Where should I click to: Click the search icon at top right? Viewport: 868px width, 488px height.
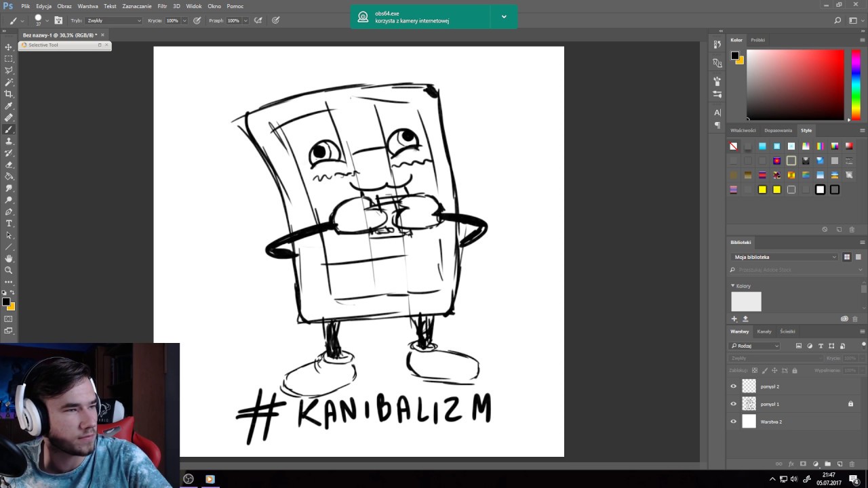837,20
